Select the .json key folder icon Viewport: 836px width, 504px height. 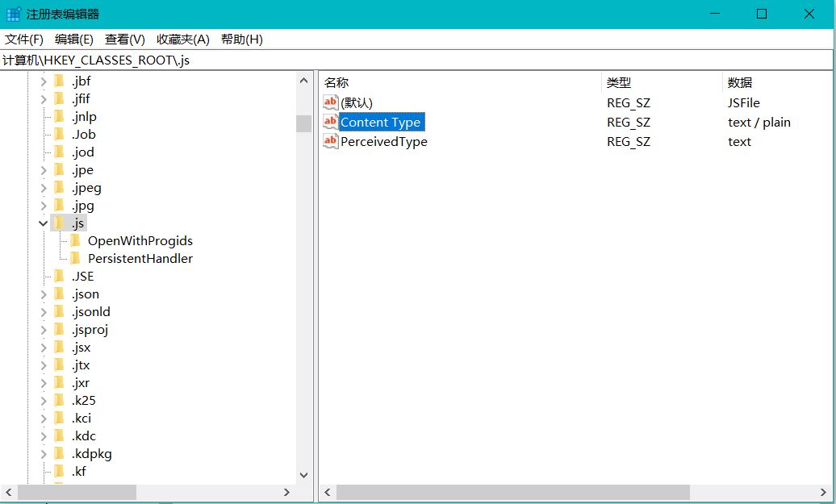60,294
